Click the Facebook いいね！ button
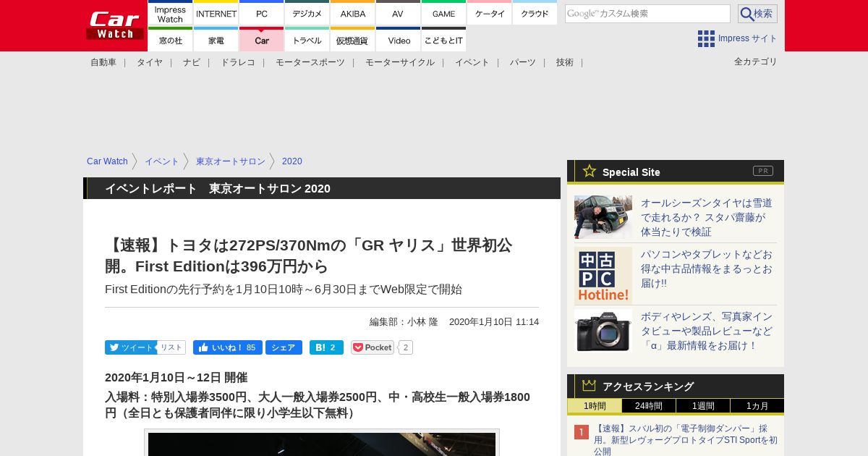 pos(228,347)
